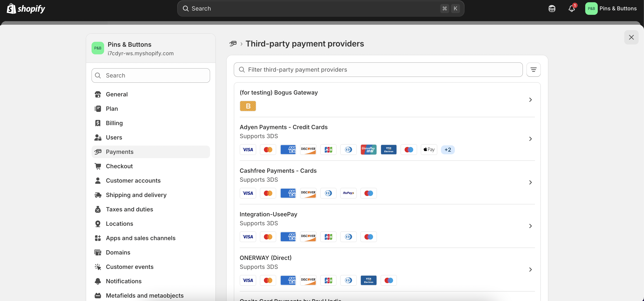The width and height of the screenshot is (644, 301).
Task: Open Pins & Buttons account menu
Action: click(611, 9)
